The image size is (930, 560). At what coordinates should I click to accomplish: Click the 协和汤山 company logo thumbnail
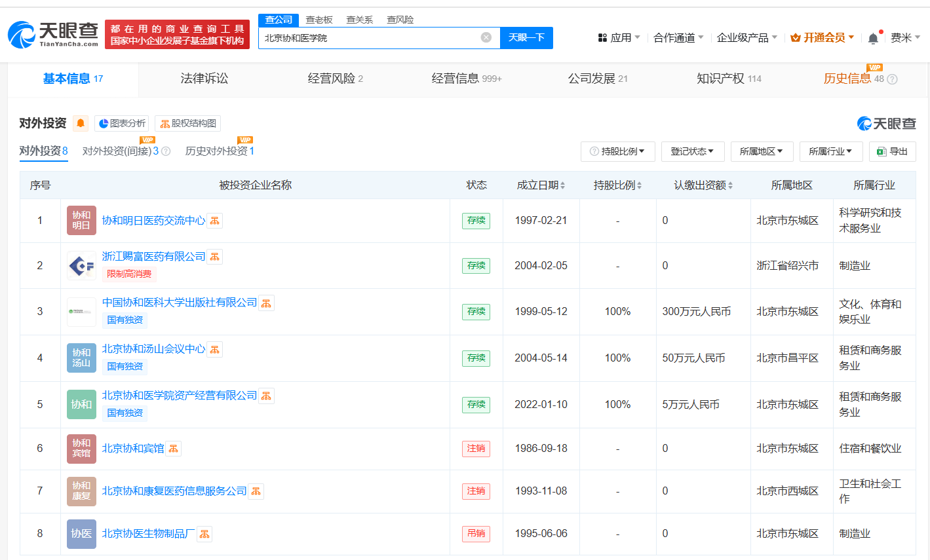81,358
